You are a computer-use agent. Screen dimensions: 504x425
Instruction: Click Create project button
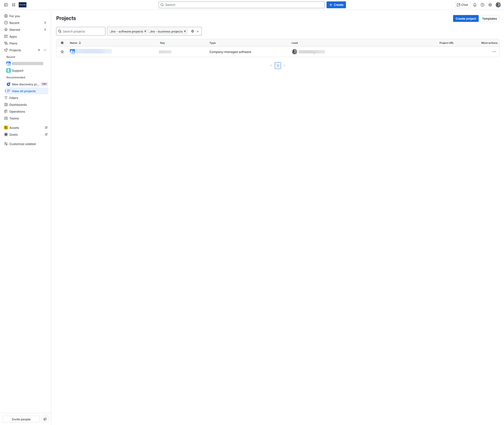(466, 19)
